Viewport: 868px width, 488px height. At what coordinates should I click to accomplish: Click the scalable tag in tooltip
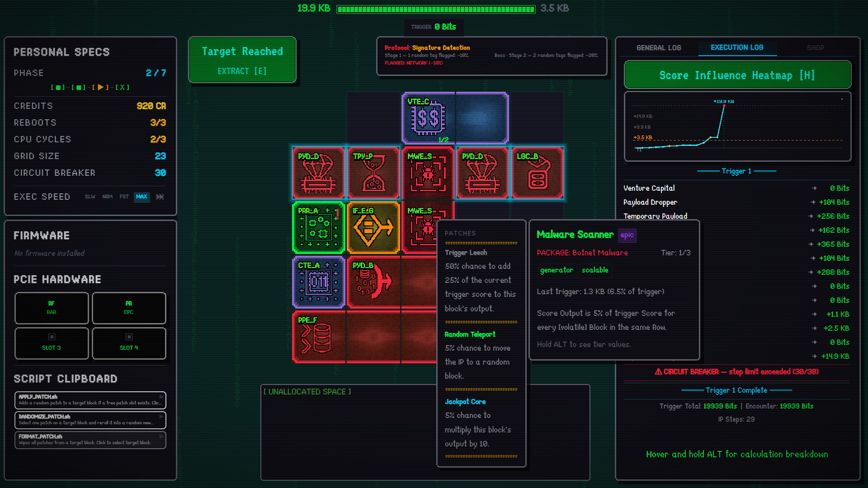pyautogui.click(x=595, y=270)
